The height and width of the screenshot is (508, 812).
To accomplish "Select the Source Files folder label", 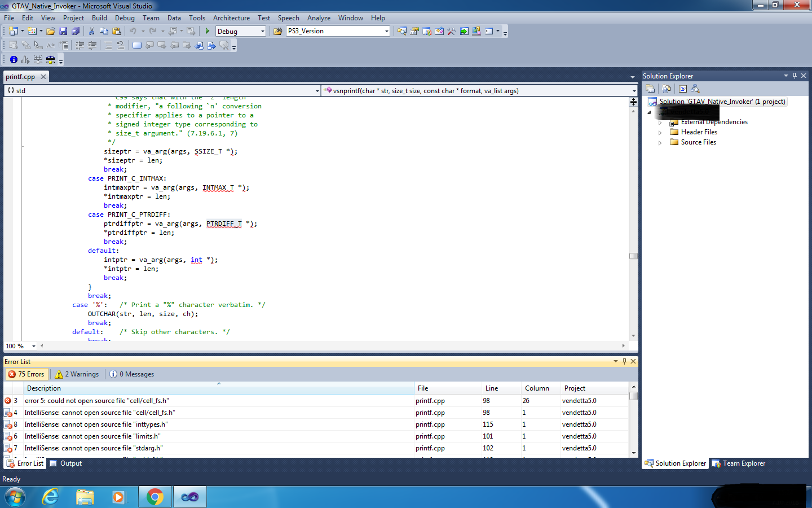I will click(x=699, y=142).
